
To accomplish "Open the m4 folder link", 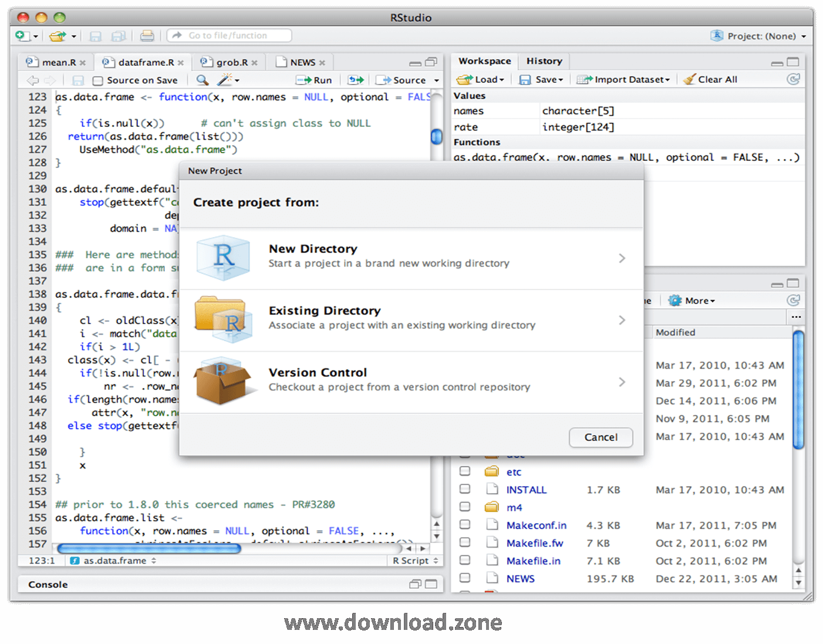I will 514,508.
